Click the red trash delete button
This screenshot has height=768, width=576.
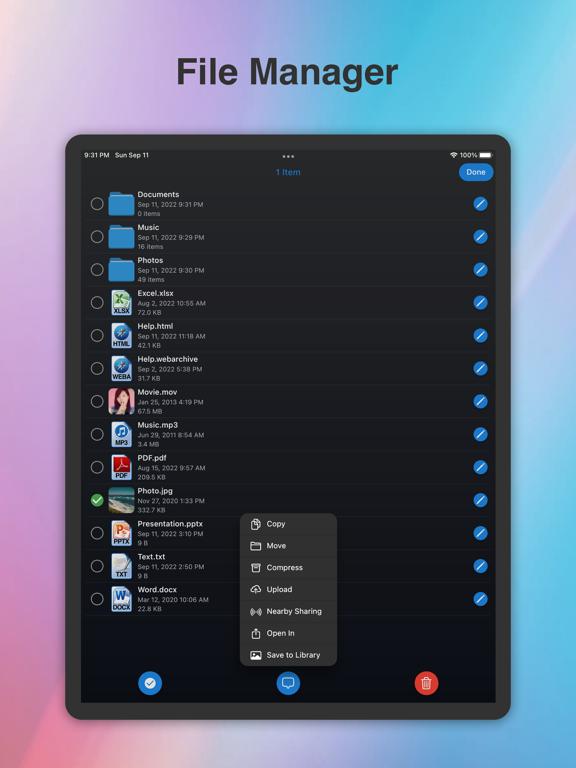click(x=426, y=683)
